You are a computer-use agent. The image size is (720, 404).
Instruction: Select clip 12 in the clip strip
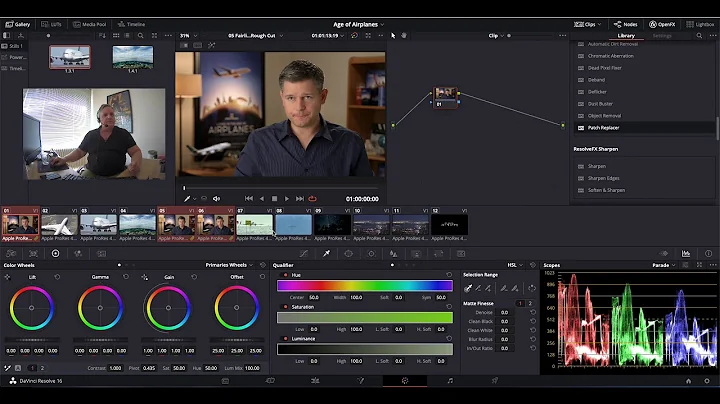[x=450, y=225]
